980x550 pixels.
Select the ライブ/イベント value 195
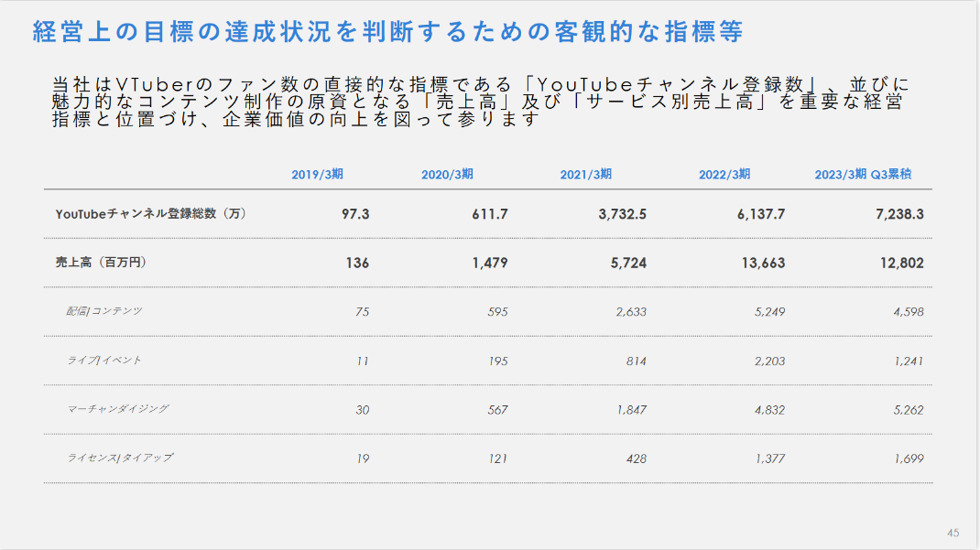[497, 361]
